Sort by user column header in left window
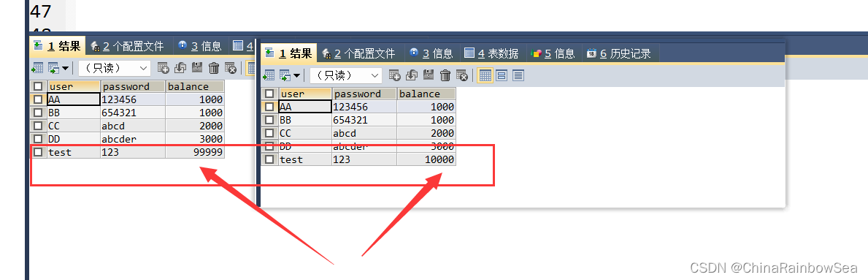This screenshot has height=280, width=868. [x=74, y=86]
